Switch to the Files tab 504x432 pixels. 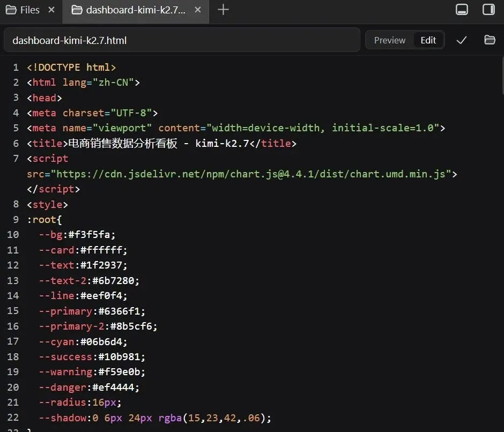tap(29, 10)
